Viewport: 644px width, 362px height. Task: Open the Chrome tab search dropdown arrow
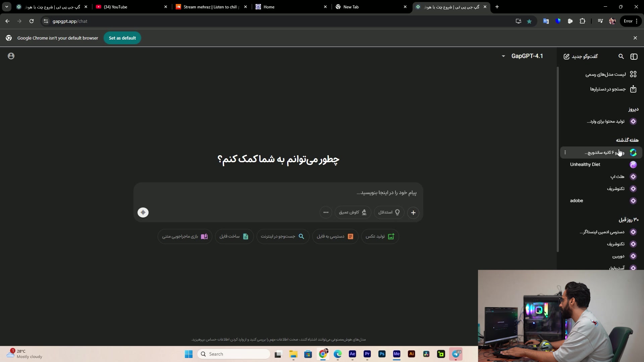[x=6, y=7]
